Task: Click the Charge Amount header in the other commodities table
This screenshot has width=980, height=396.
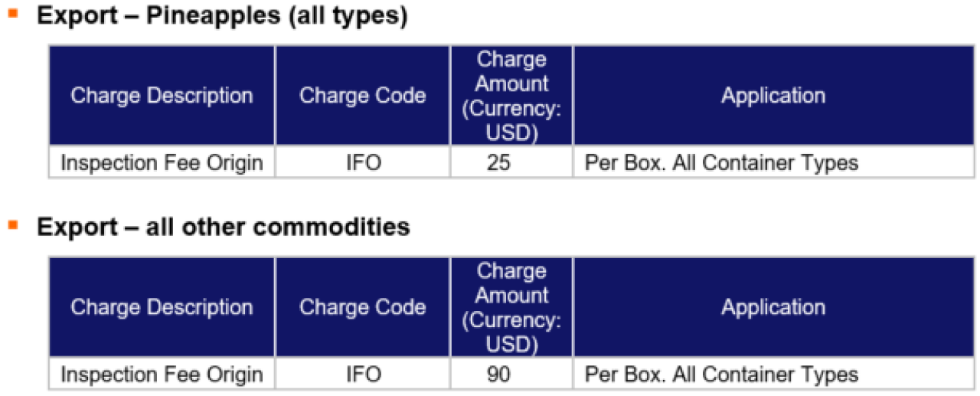Action: point(511,307)
